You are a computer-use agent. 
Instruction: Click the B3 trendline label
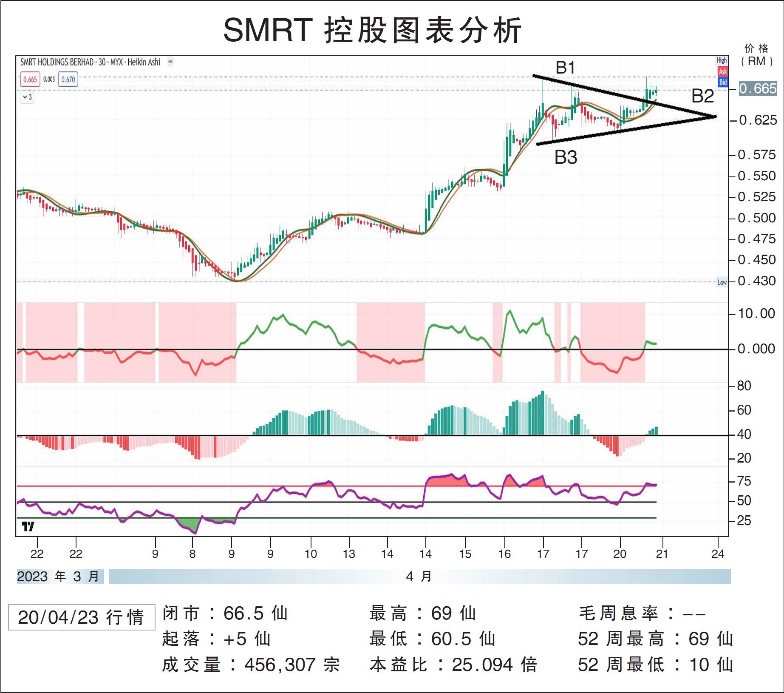click(x=566, y=158)
